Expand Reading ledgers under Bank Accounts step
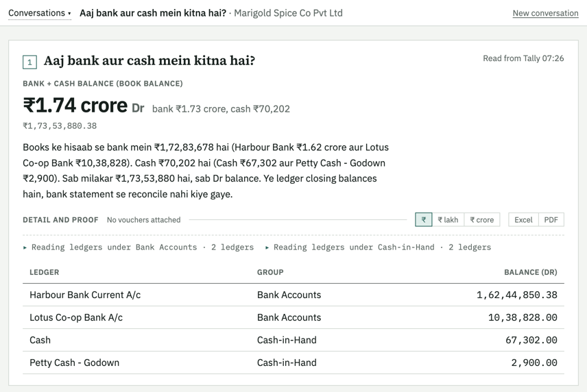The height and width of the screenshot is (392, 587). (139, 247)
